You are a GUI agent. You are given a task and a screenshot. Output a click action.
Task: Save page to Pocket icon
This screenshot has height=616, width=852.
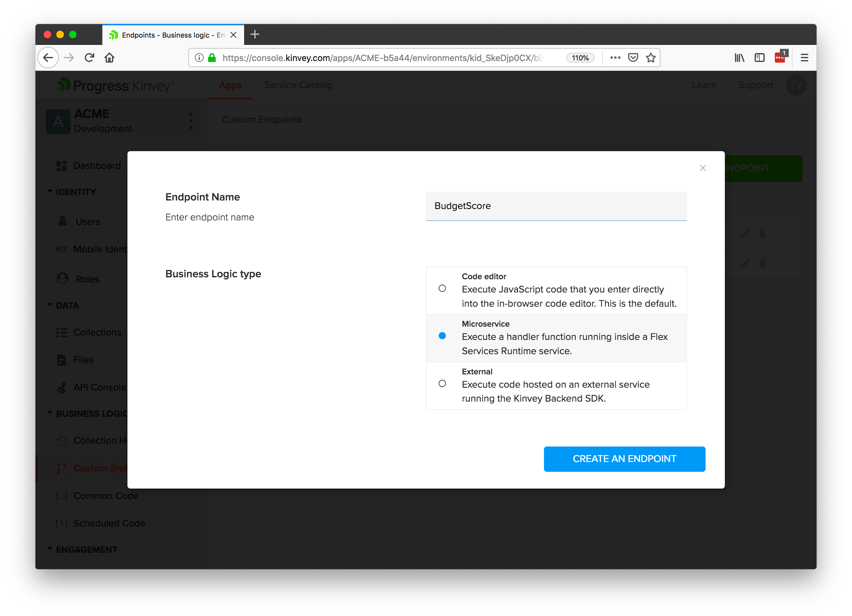click(633, 58)
